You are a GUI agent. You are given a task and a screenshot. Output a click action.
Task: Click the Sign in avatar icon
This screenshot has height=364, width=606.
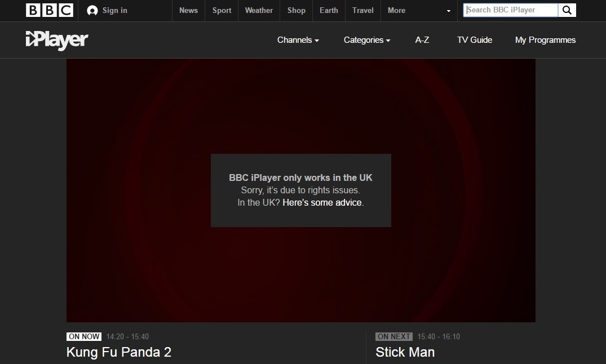pyautogui.click(x=92, y=11)
